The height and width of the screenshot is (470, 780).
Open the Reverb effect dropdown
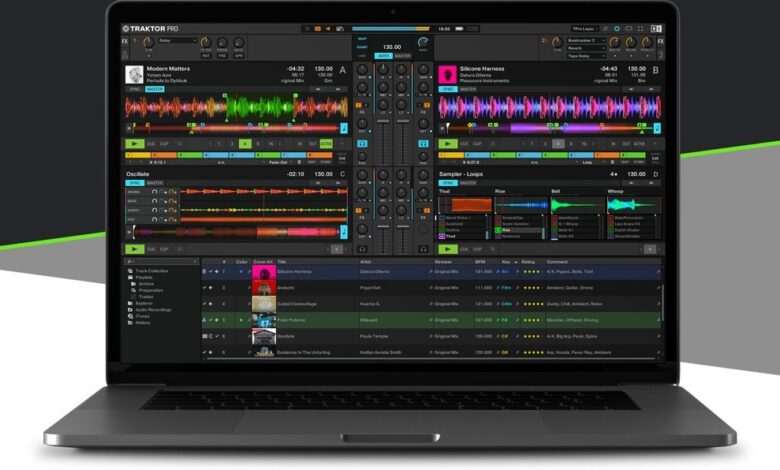pos(586,48)
